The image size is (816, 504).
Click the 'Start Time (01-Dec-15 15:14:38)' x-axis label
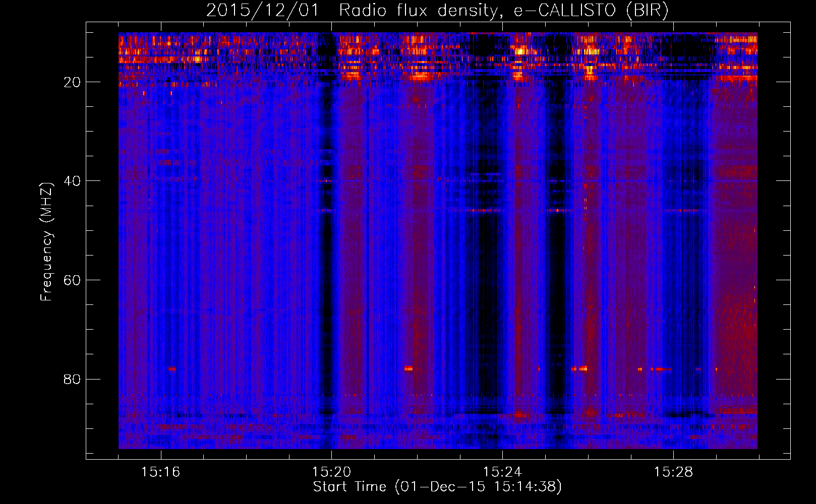point(437,487)
